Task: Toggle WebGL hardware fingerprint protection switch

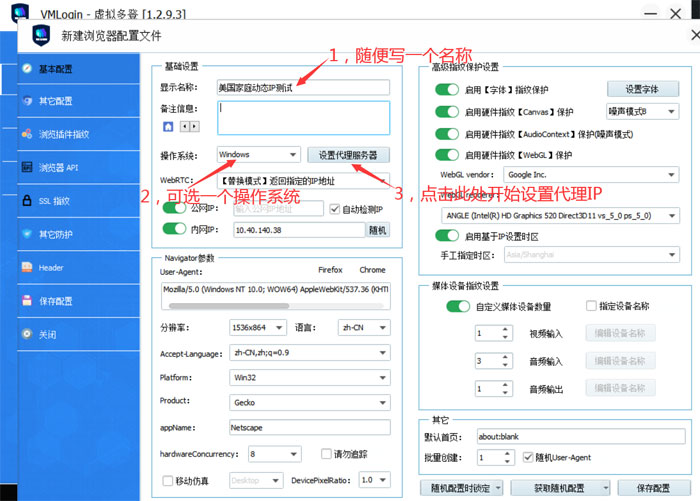Action: pos(447,155)
